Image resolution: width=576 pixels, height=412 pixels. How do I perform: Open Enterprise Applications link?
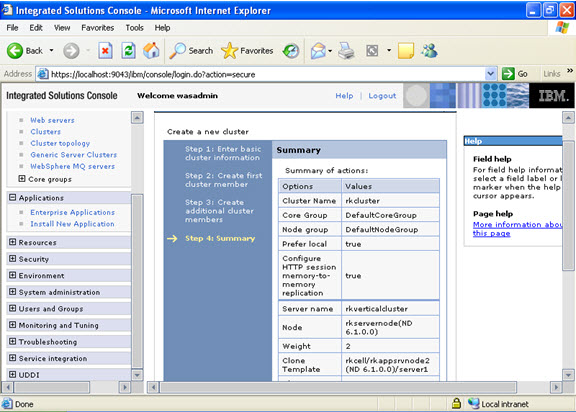click(73, 212)
